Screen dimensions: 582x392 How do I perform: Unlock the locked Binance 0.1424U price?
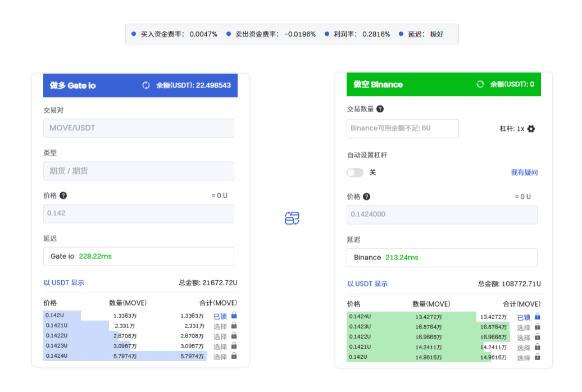click(537, 317)
